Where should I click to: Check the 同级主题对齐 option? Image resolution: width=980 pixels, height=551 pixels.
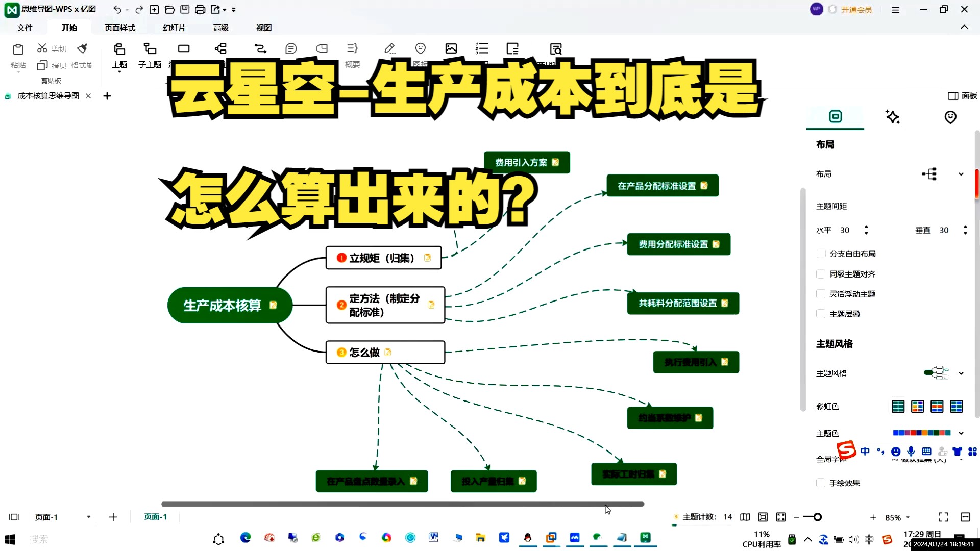click(821, 274)
